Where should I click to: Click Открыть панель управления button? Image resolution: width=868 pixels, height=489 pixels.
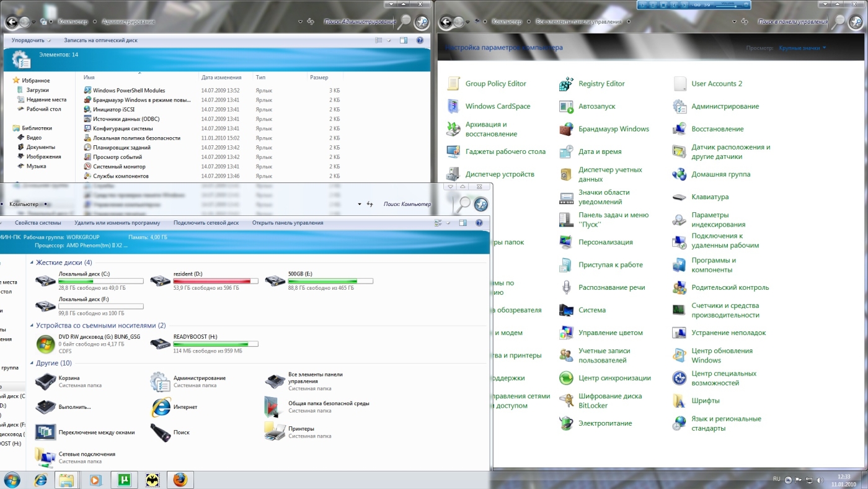click(x=287, y=223)
